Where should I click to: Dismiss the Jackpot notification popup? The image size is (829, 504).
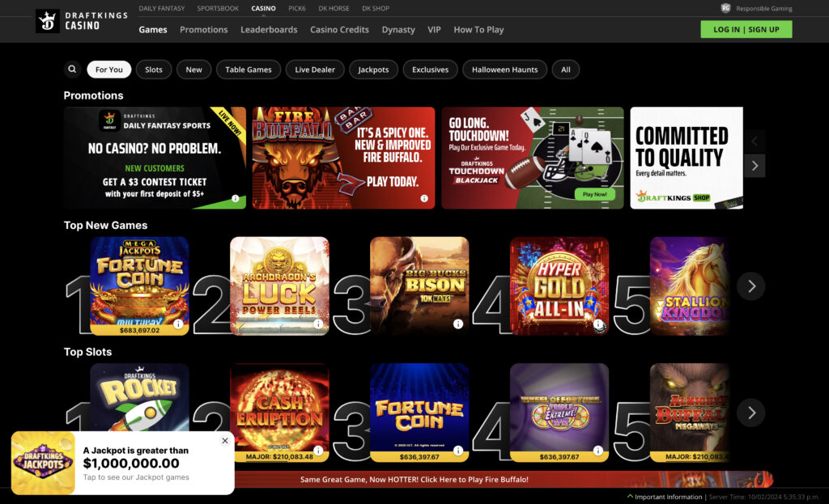point(224,441)
